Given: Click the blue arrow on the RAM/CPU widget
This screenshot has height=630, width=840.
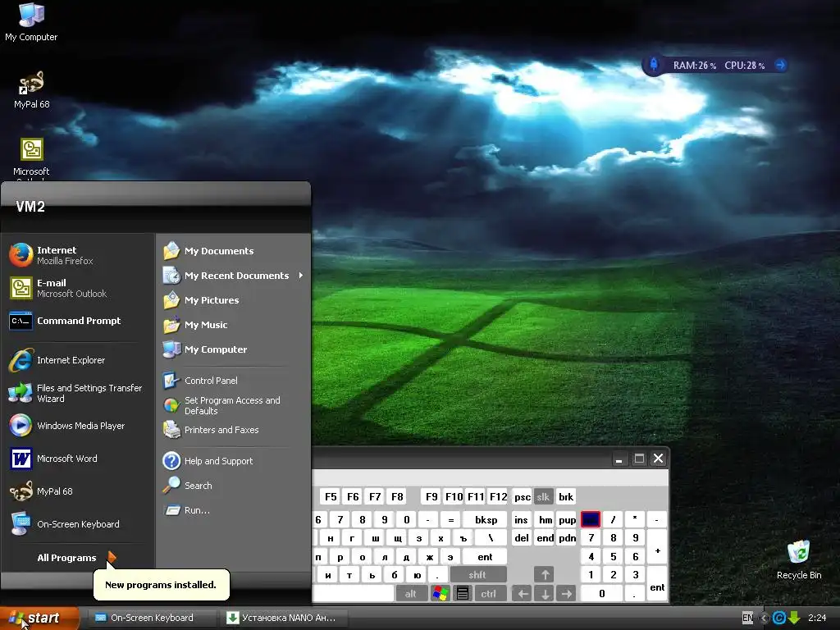Looking at the screenshot, I should click(x=780, y=65).
